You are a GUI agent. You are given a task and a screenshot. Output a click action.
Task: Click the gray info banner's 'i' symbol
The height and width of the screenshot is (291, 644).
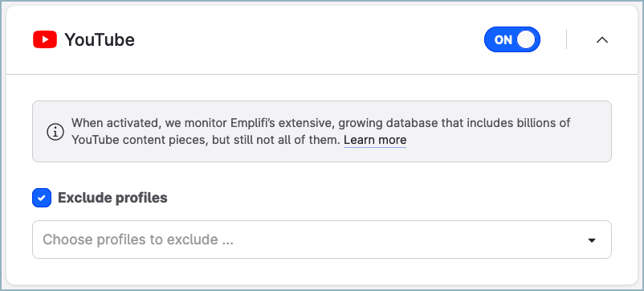(55, 132)
